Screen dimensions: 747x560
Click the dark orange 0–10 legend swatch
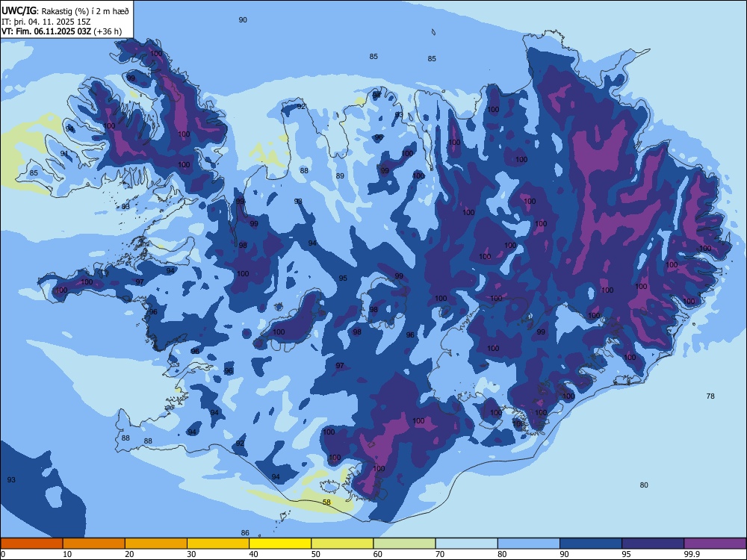tap(31, 544)
